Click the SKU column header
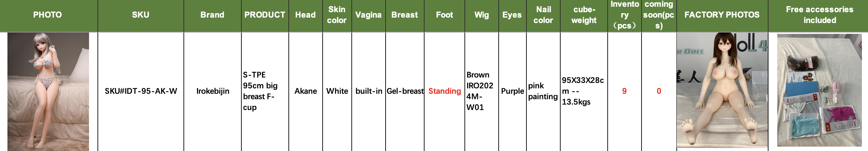868x151 pixels. tap(140, 15)
